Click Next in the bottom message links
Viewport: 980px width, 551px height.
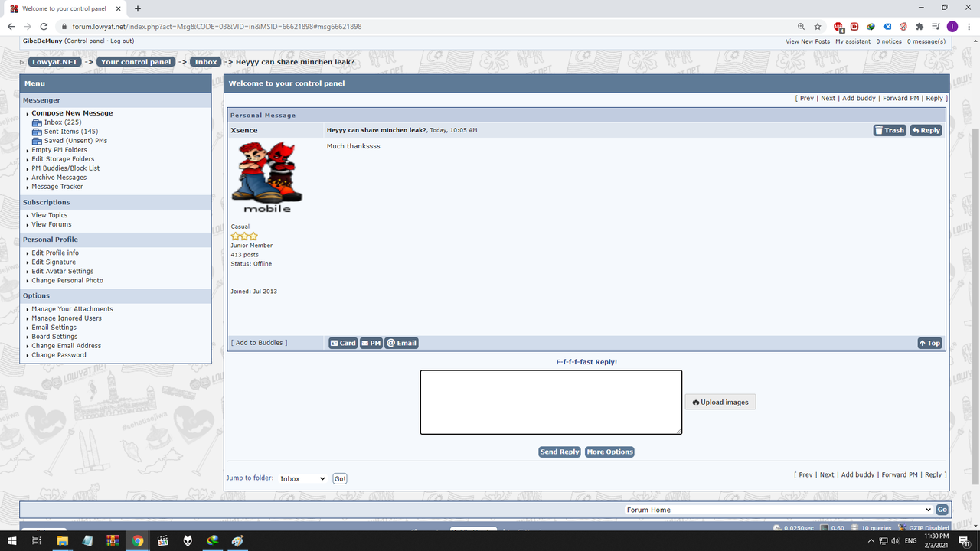point(827,474)
